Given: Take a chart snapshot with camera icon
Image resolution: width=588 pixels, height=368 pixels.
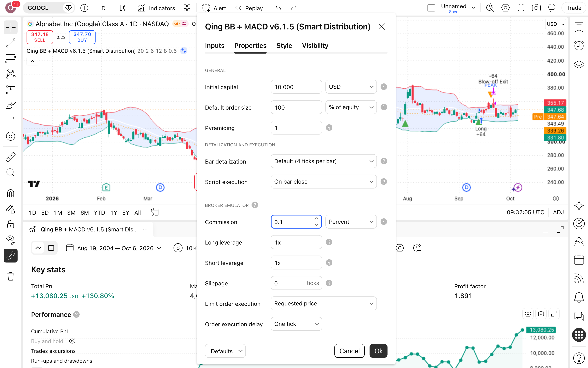Looking at the screenshot, I should tap(536, 8).
